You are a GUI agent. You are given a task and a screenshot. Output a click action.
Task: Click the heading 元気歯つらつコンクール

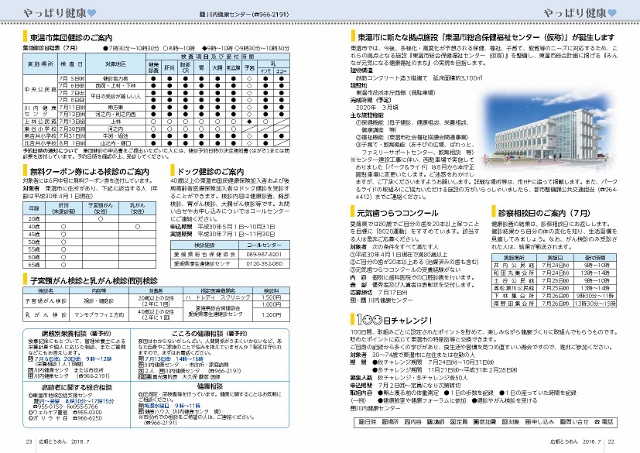(x=398, y=213)
